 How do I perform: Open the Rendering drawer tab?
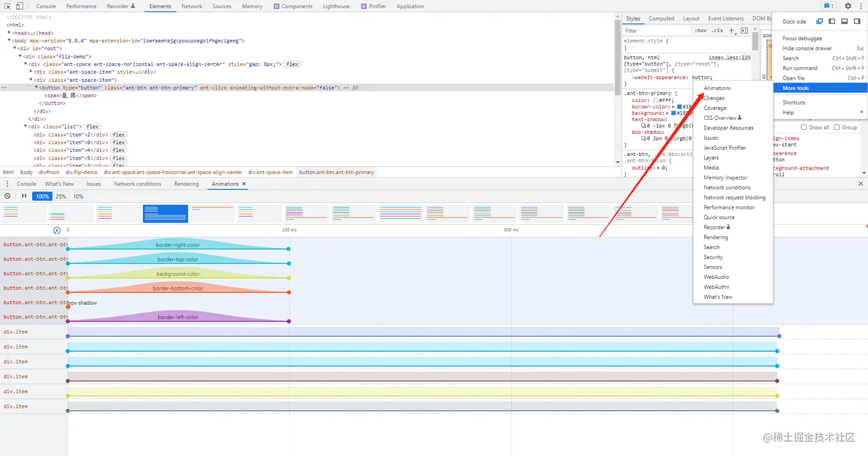(186, 184)
